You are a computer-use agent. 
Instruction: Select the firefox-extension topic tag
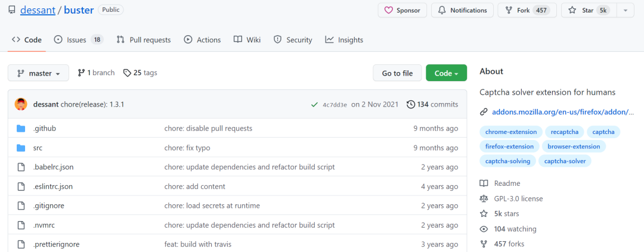point(509,146)
